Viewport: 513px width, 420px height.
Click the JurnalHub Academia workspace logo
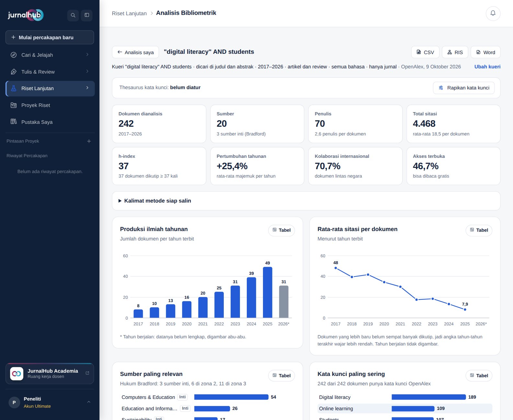pos(17,374)
